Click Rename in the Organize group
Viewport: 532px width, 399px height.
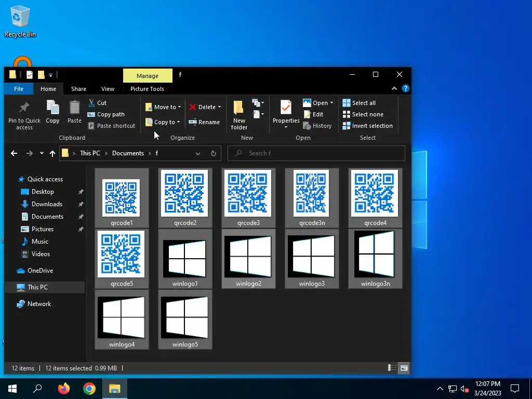(x=204, y=122)
